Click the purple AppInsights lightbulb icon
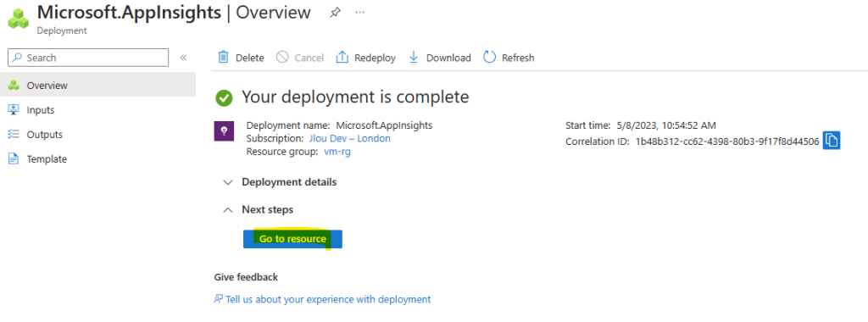 [x=224, y=131]
